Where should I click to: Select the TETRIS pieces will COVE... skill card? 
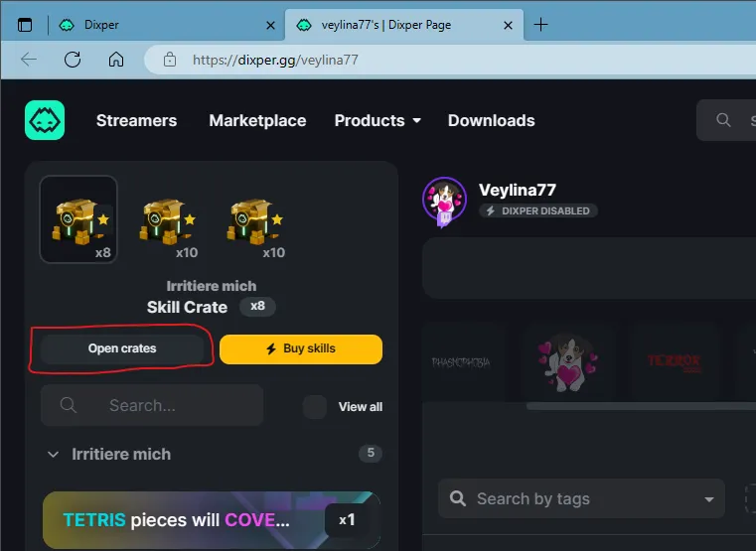coord(212,520)
